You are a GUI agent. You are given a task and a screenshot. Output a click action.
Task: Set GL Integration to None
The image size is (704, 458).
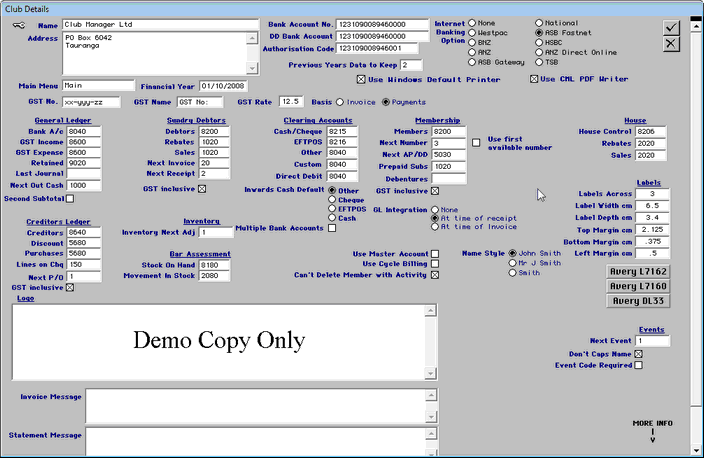click(435, 210)
